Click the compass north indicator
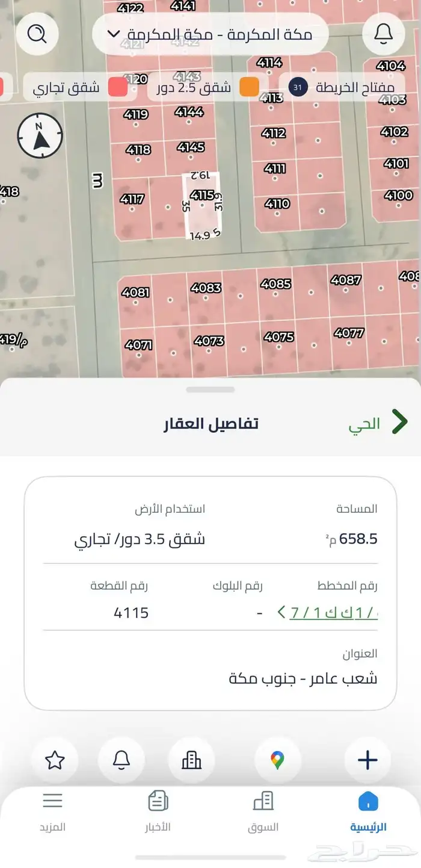Screen dimensions: 421x868 (x=40, y=136)
